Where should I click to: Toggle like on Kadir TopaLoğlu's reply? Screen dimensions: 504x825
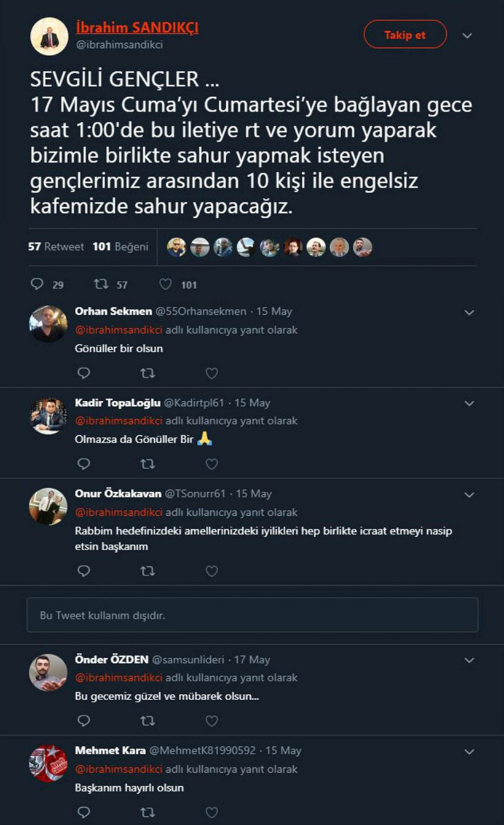(211, 464)
